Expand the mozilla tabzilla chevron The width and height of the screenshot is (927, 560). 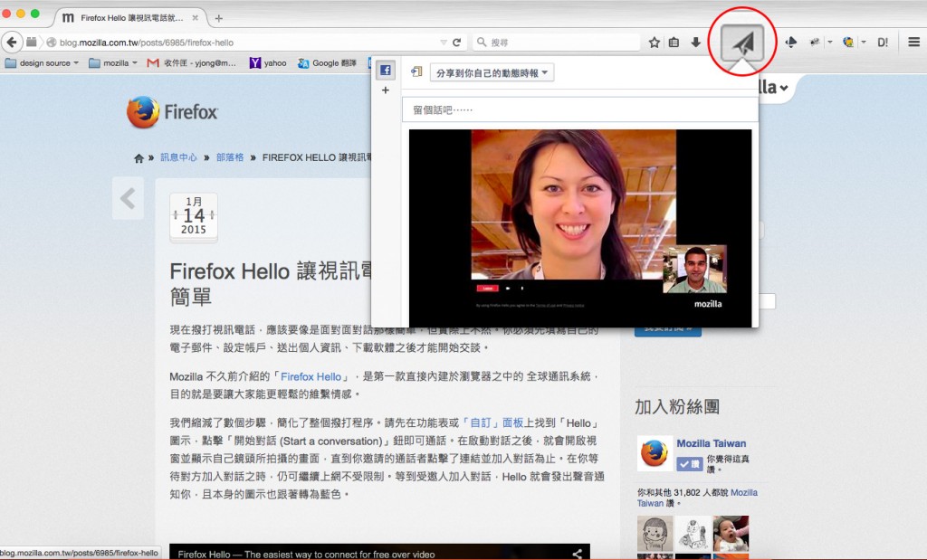point(784,88)
